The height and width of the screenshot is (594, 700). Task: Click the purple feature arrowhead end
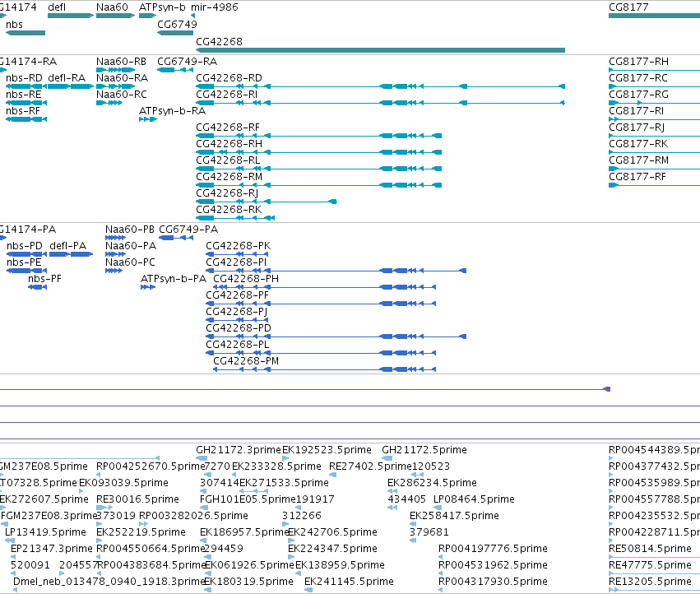(607, 389)
